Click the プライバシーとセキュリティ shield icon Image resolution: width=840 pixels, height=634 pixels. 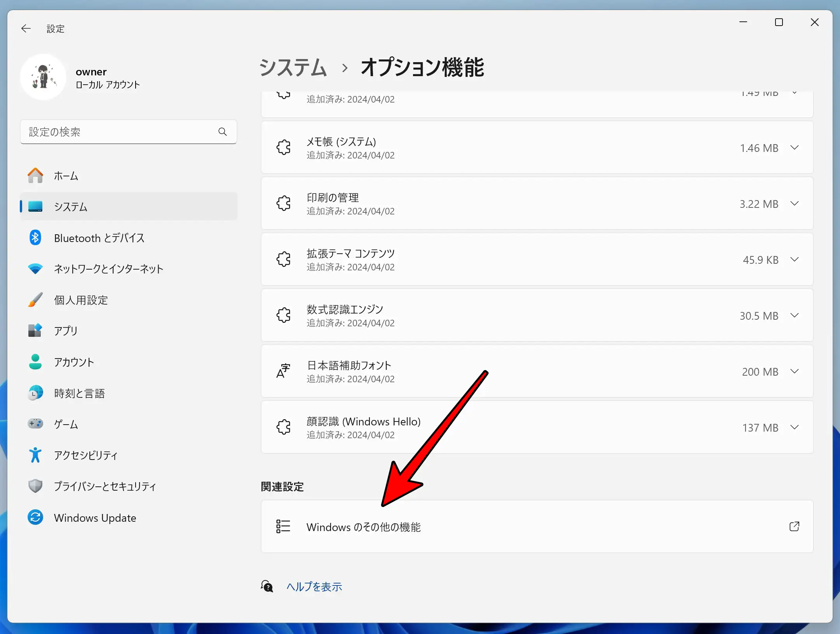click(35, 486)
